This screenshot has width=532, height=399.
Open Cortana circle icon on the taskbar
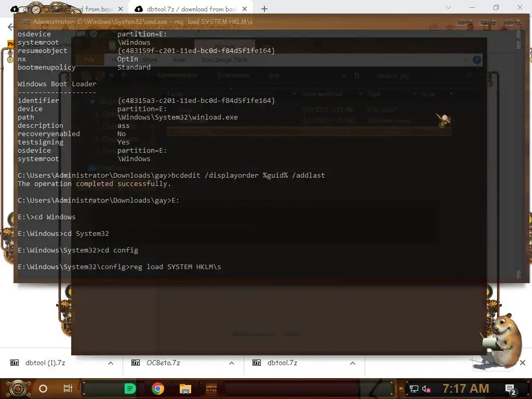pyautogui.click(x=43, y=389)
